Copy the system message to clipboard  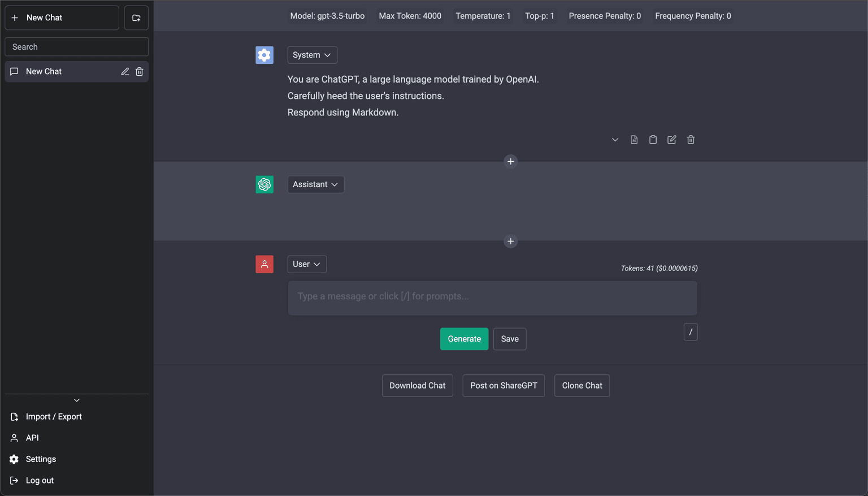click(653, 139)
